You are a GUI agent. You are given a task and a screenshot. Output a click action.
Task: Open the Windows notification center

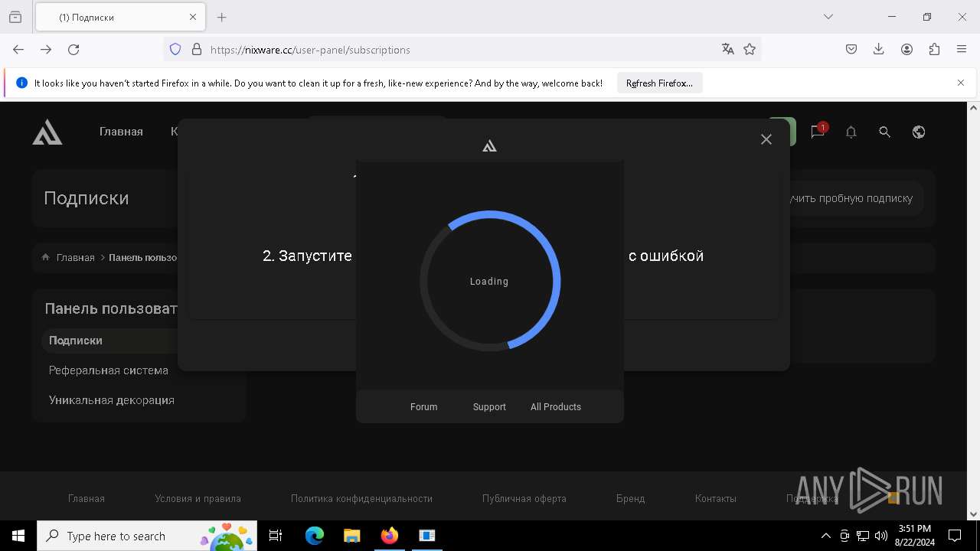[x=955, y=536]
